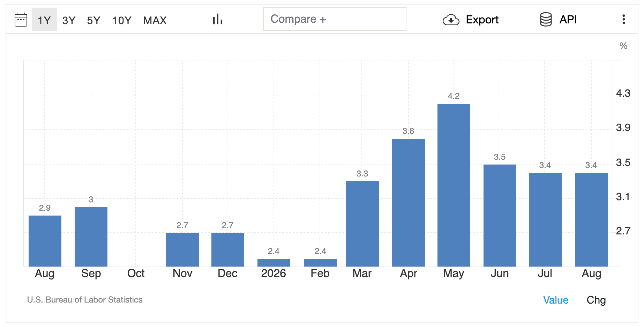Image resolution: width=644 pixels, height=327 pixels.
Task: Click the Export text button
Action: [x=482, y=20]
